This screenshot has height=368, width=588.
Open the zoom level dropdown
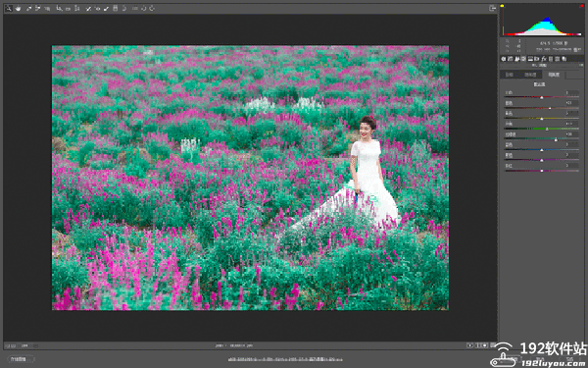click(x=28, y=345)
